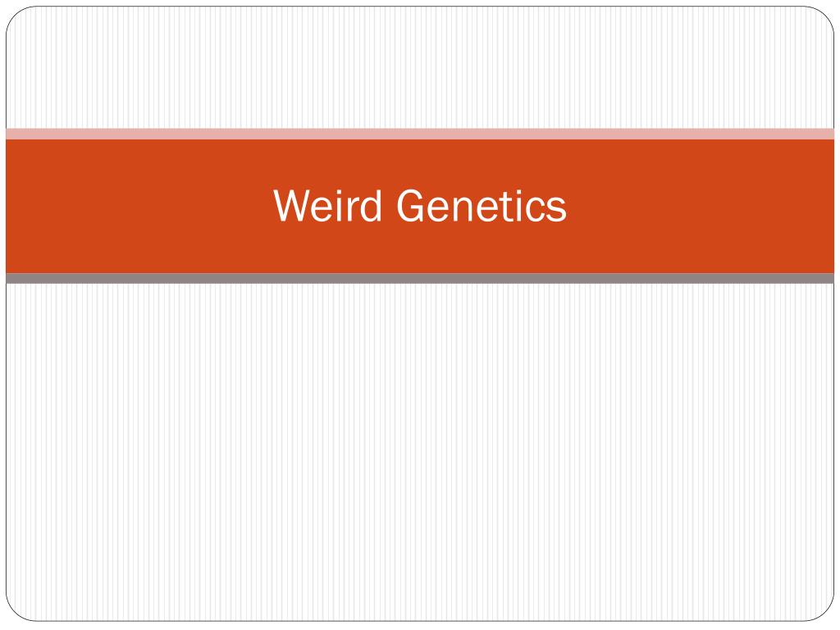Image resolution: width=840 pixels, height=630 pixels.
Task: Click the slide's top-right rounded corner
Action: tap(825, 15)
